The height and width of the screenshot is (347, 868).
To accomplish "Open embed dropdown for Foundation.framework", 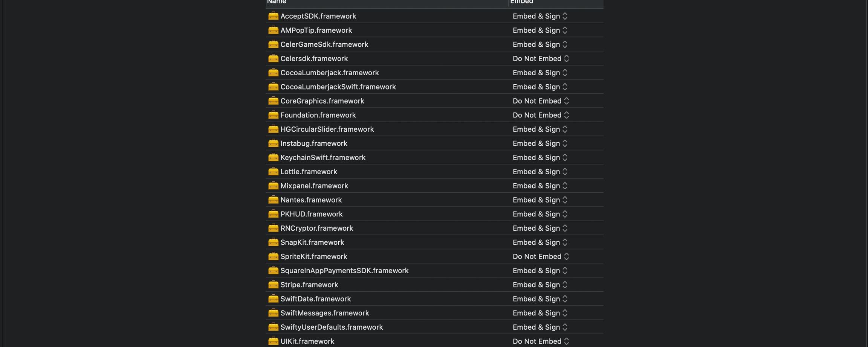I will [541, 115].
